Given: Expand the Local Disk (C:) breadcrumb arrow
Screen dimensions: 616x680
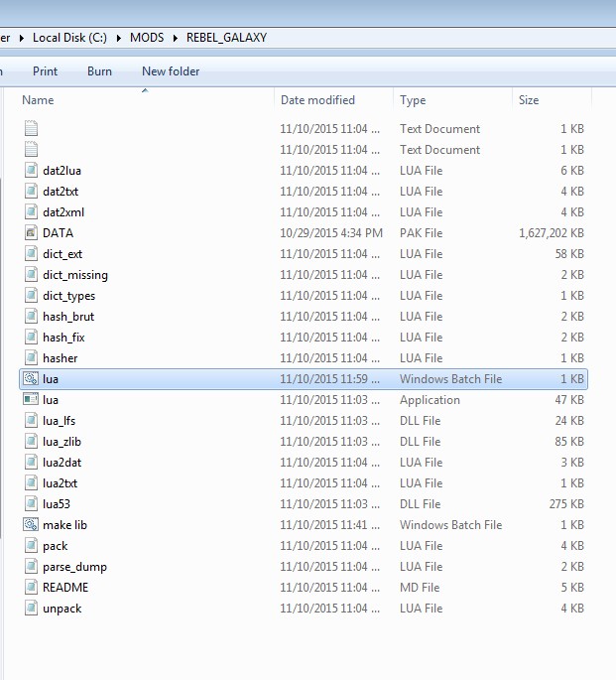Looking at the screenshot, I should pos(119,38).
